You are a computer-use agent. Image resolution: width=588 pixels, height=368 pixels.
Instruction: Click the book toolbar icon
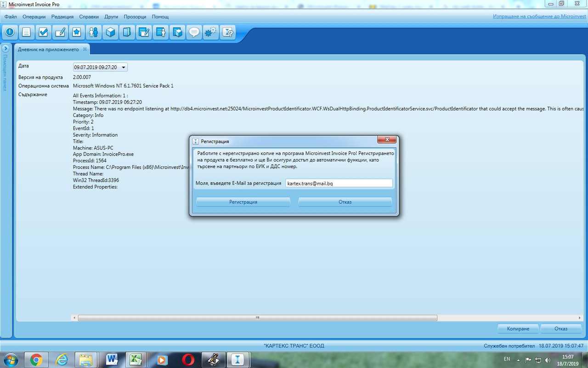coord(127,32)
